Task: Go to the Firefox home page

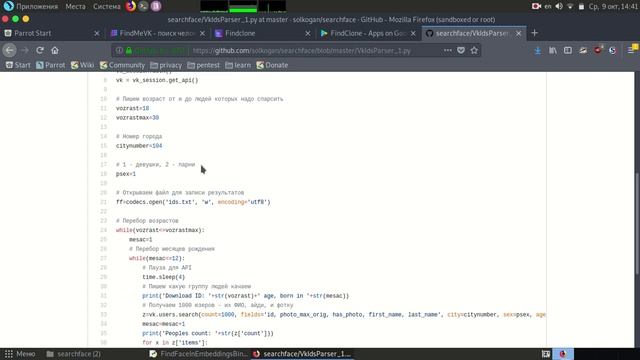Action: pyautogui.click(x=55, y=50)
